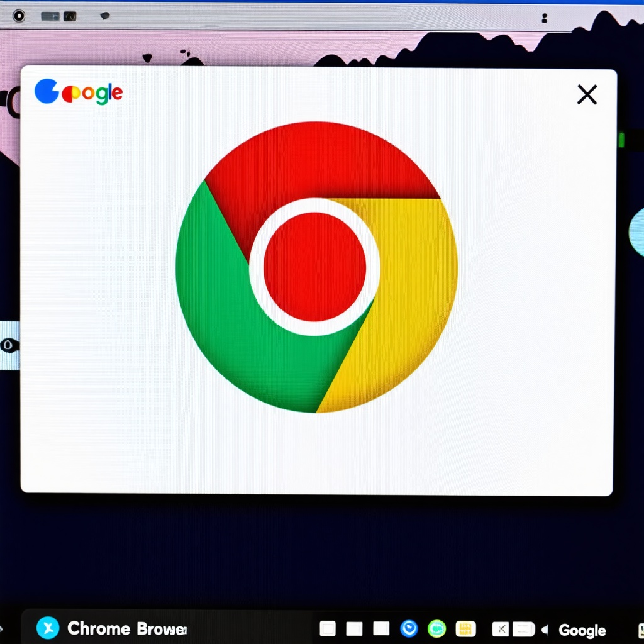Click the large Chrome logo
This screenshot has width=644, height=644.
point(316,267)
